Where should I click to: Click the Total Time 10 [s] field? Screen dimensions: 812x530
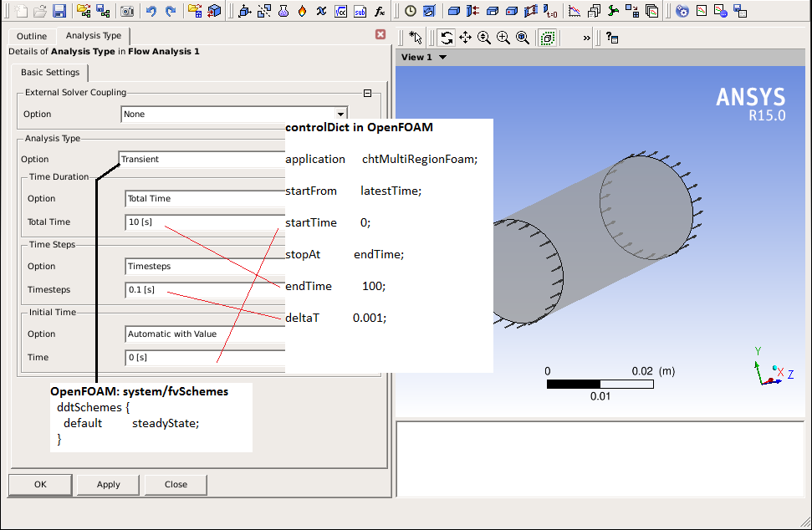205,222
